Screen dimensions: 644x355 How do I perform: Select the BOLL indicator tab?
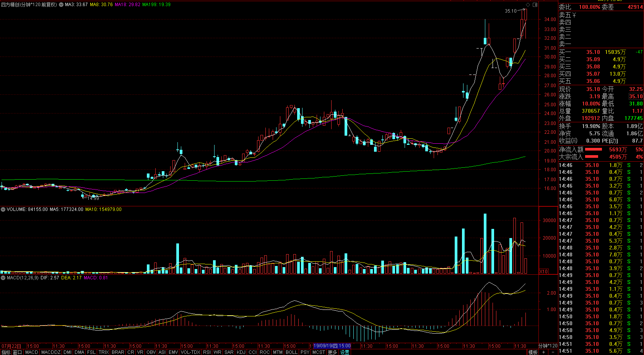[291, 352]
